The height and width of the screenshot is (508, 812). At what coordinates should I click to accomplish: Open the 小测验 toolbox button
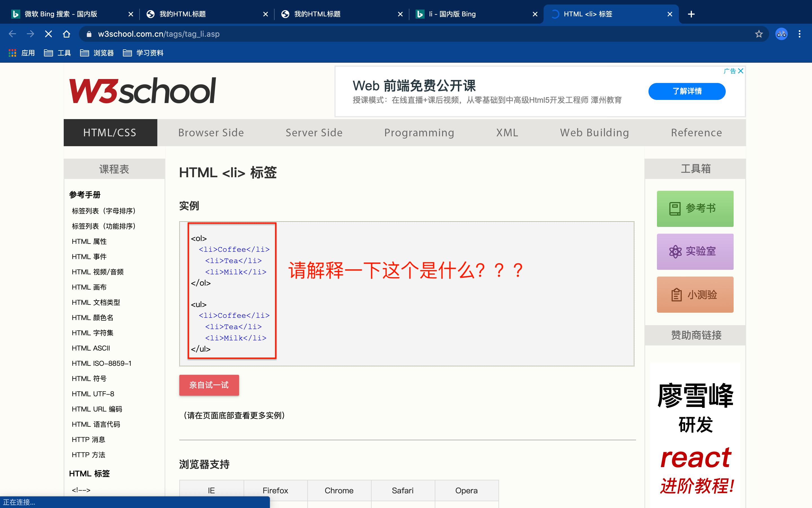(x=695, y=295)
